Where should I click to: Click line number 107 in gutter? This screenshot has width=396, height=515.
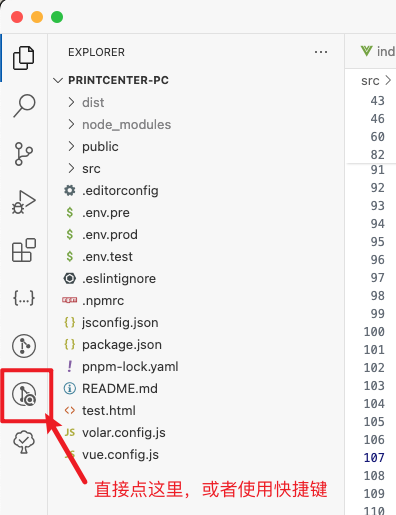[374, 458]
